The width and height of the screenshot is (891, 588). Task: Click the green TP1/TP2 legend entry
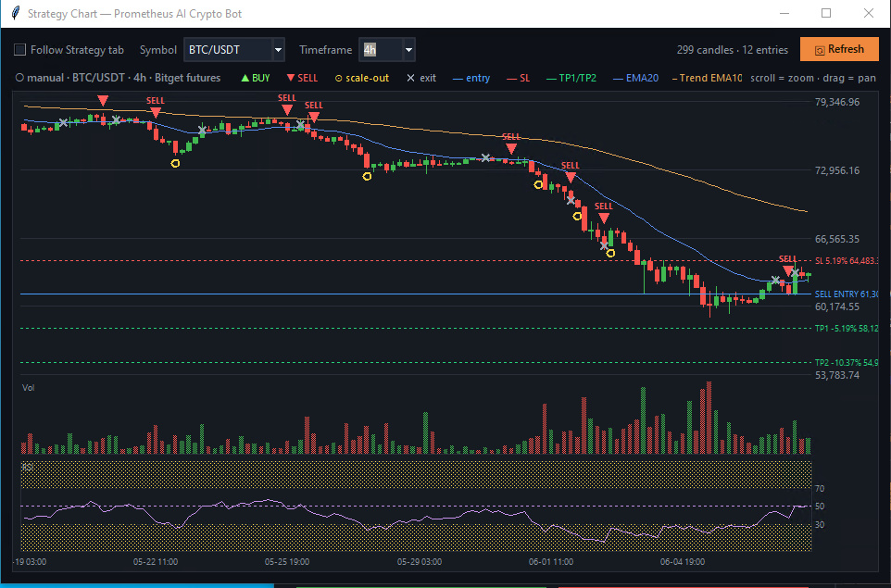571,79
